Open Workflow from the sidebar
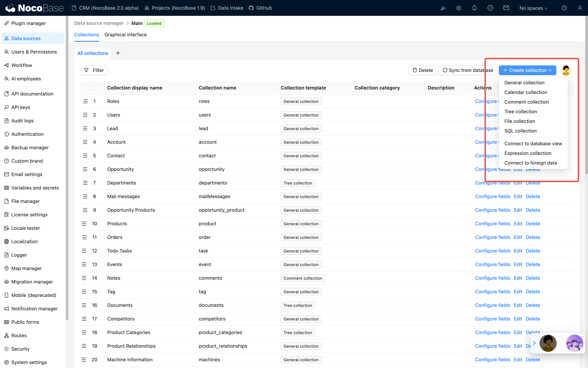Viewport: 588px width, 368px height. coord(22,65)
